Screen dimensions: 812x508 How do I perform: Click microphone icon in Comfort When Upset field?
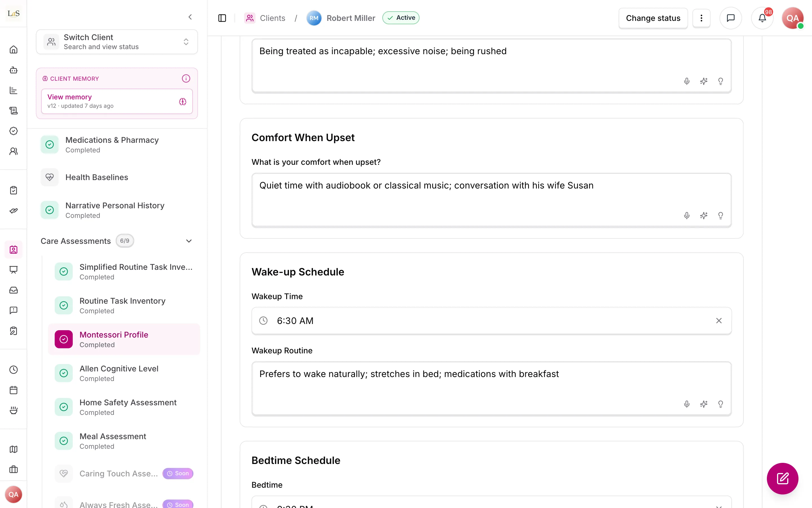687,216
